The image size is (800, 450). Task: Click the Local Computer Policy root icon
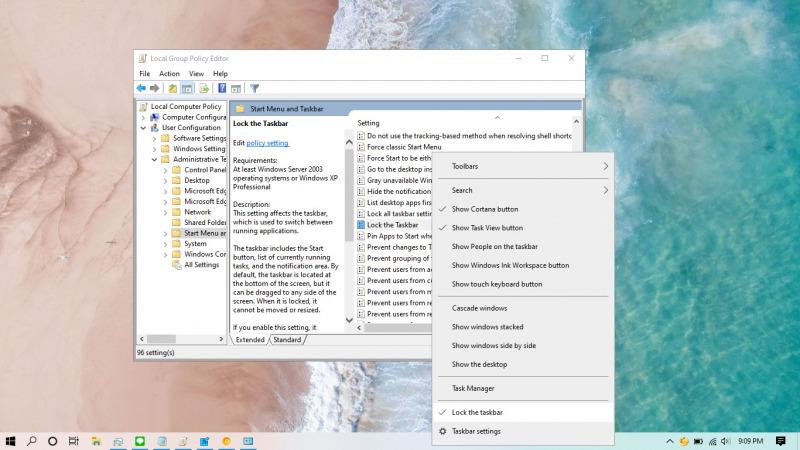tap(144, 106)
